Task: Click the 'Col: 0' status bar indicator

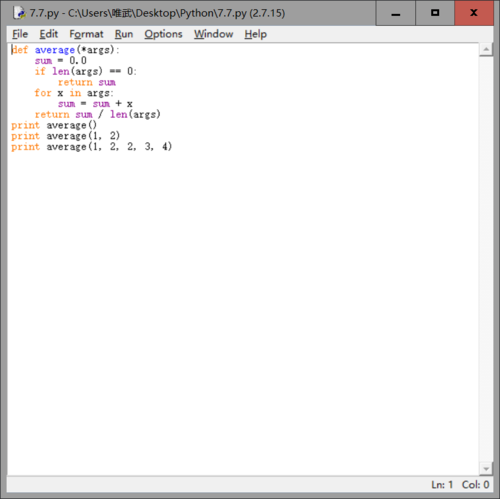Action: tap(475, 484)
